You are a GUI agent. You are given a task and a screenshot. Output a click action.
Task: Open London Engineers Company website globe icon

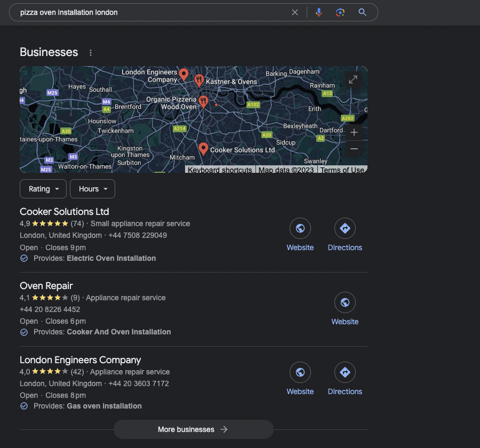300,372
